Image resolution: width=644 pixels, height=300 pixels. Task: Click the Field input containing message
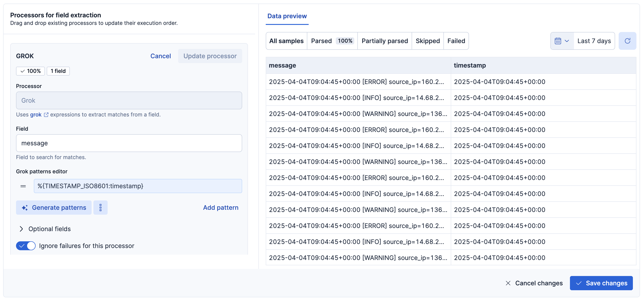click(x=129, y=143)
